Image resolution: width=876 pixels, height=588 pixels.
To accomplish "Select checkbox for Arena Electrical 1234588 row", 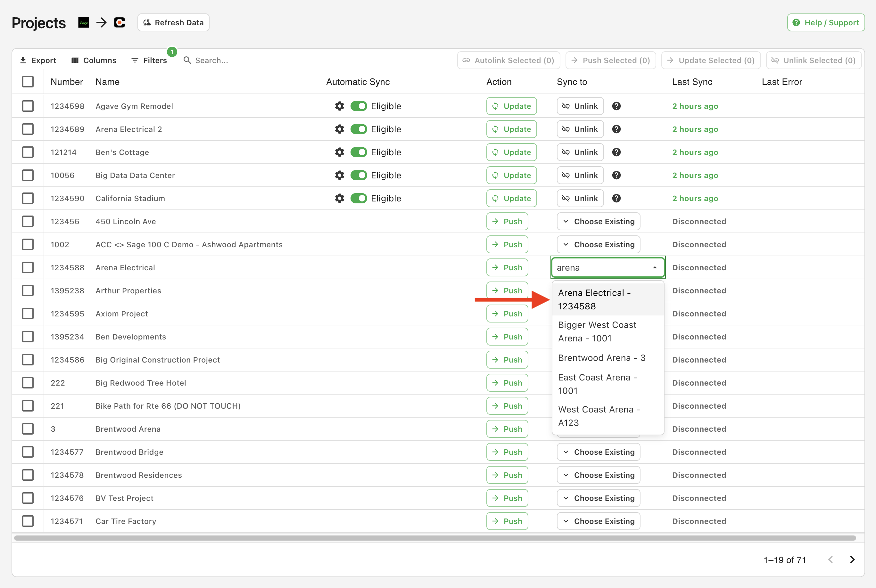I will [28, 268].
